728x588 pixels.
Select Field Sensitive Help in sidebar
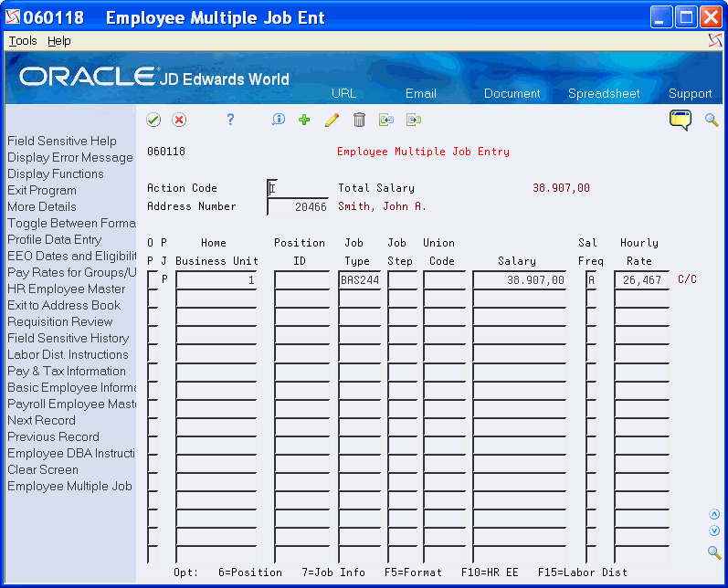(x=62, y=141)
